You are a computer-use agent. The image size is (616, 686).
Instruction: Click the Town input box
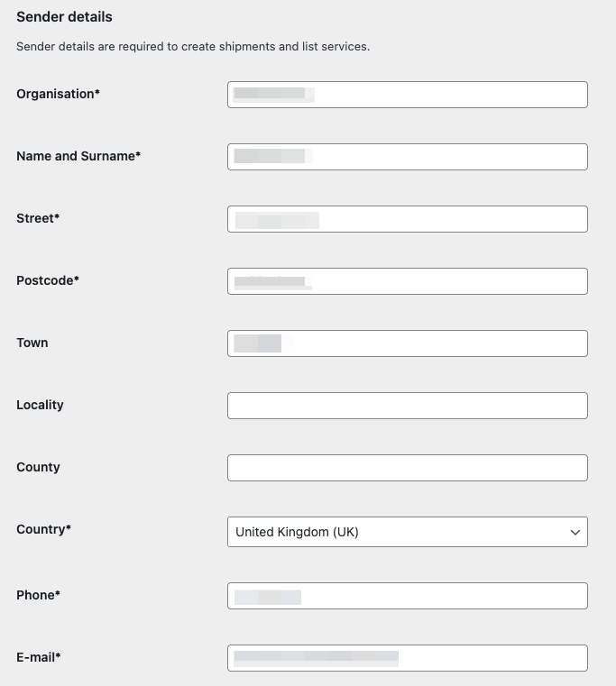pyautogui.click(x=407, y=343)
